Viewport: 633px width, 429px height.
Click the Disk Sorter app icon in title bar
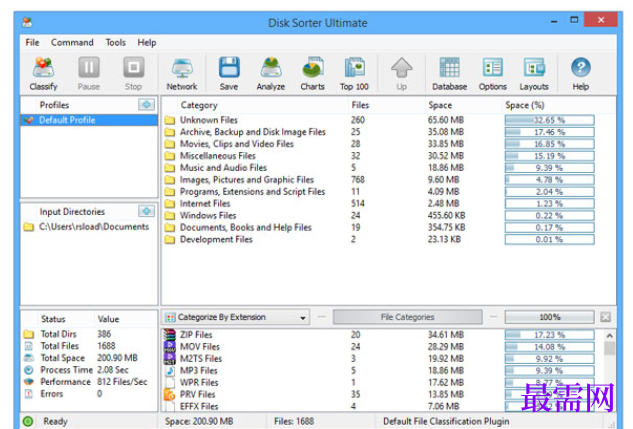[27, 22]
